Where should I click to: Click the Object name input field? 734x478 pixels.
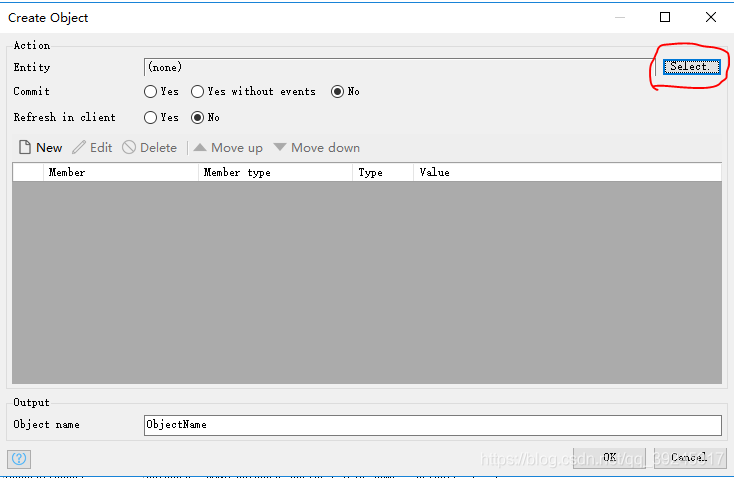coord(432,425)
